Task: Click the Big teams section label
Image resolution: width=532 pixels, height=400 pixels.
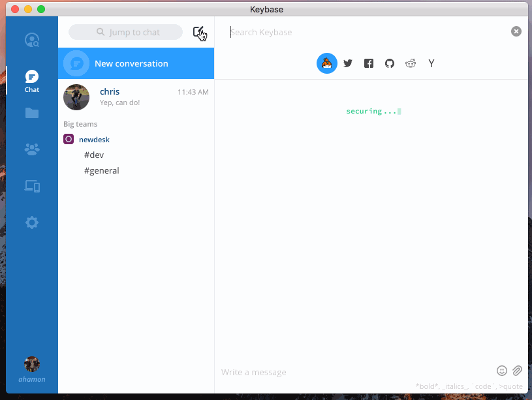Action: pyautogui.click(x=80, y=124)
